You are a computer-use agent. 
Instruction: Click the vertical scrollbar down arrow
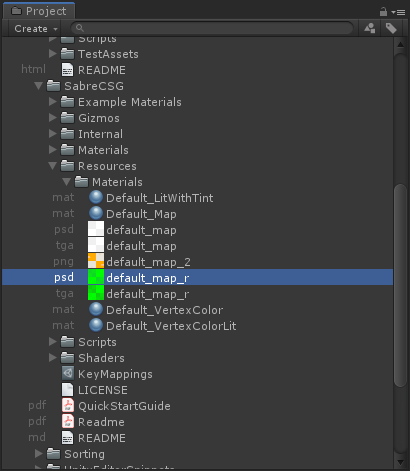400,462
